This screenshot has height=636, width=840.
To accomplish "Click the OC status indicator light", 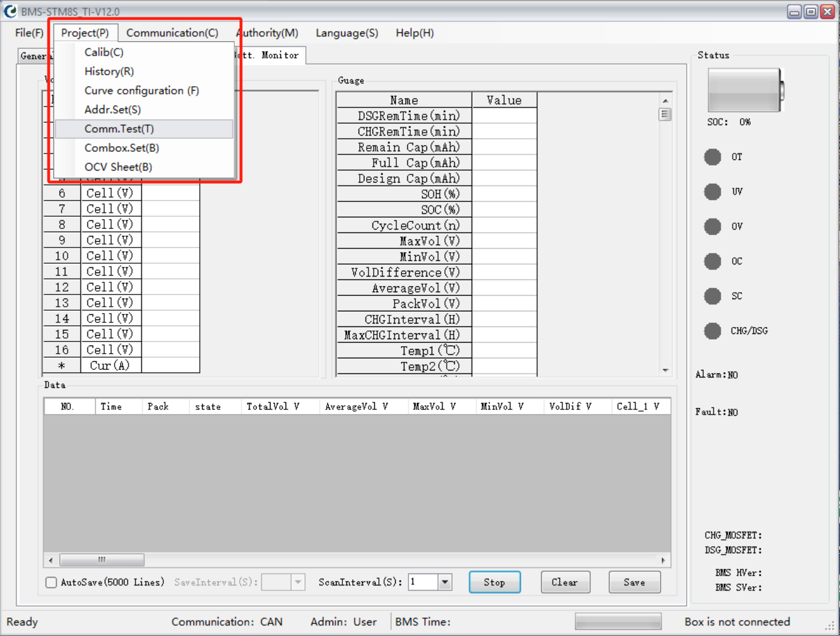I will [712, 261].
